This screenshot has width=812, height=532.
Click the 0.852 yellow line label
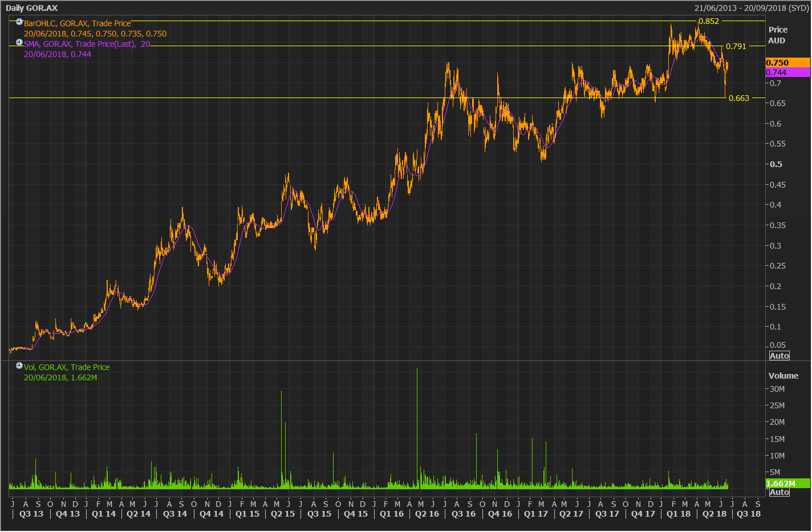(709, 21)
